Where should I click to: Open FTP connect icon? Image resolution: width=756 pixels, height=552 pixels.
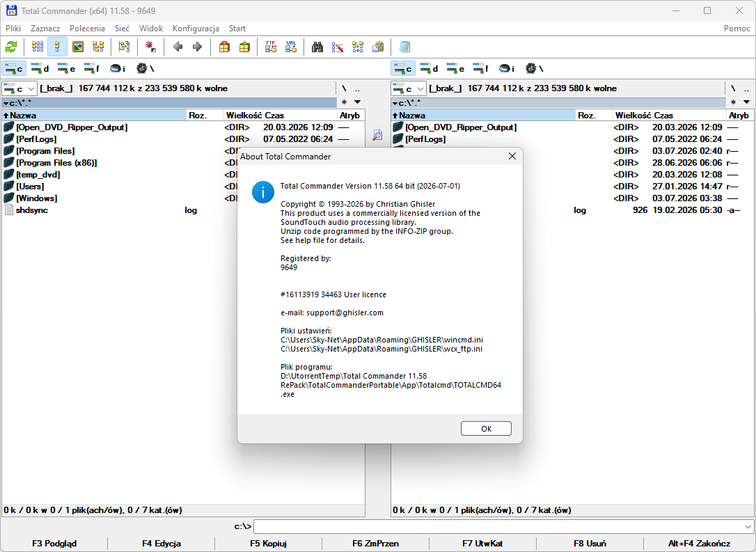click(x=271, y=47)
